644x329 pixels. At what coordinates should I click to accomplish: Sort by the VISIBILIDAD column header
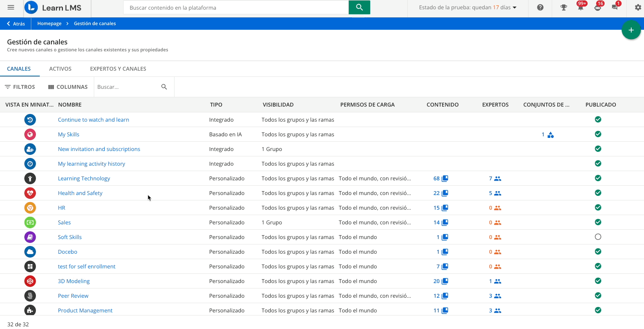click(x=278, y=105)
